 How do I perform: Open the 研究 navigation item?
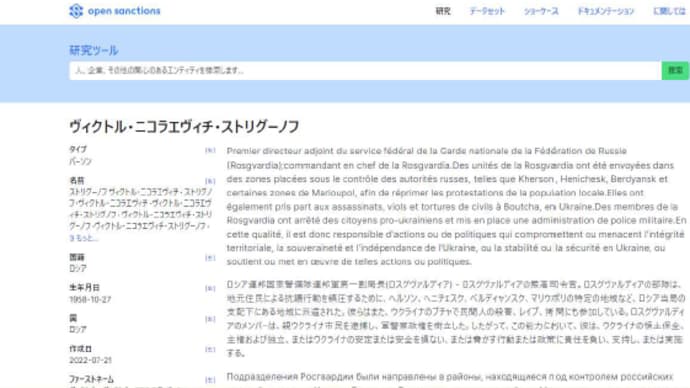(443, 11)
